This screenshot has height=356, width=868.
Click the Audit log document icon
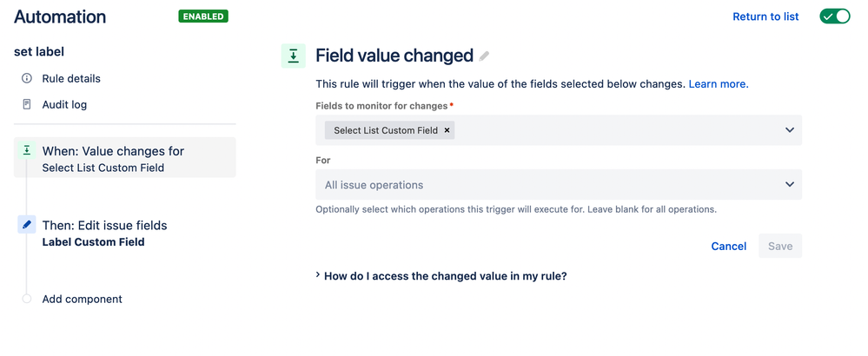click(27, 104)
